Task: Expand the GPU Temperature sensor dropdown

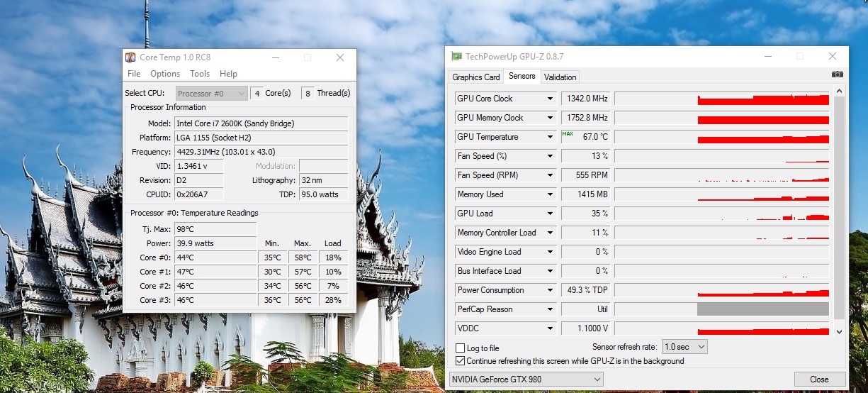Action: 550,137
